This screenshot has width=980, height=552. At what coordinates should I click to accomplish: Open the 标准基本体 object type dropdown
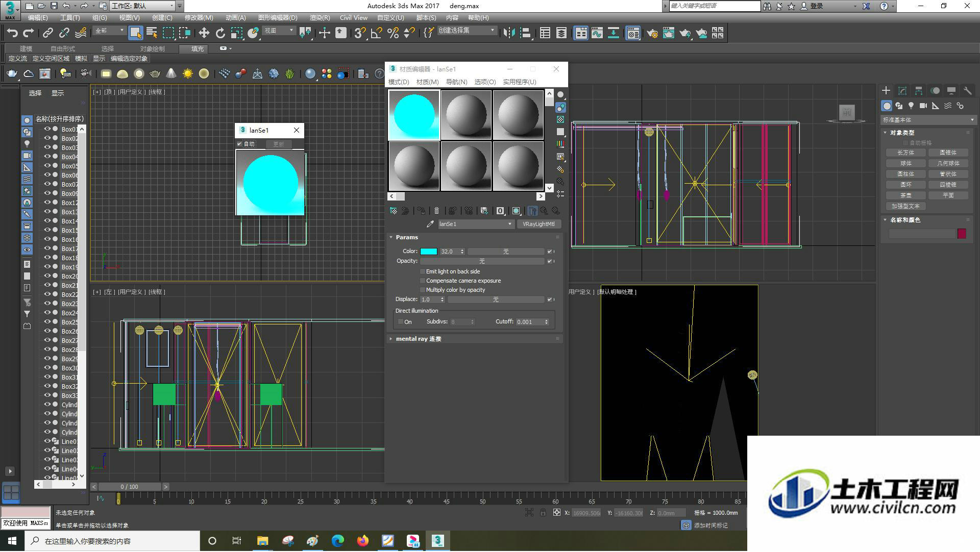pyautogui.click(x=928, y=120)
